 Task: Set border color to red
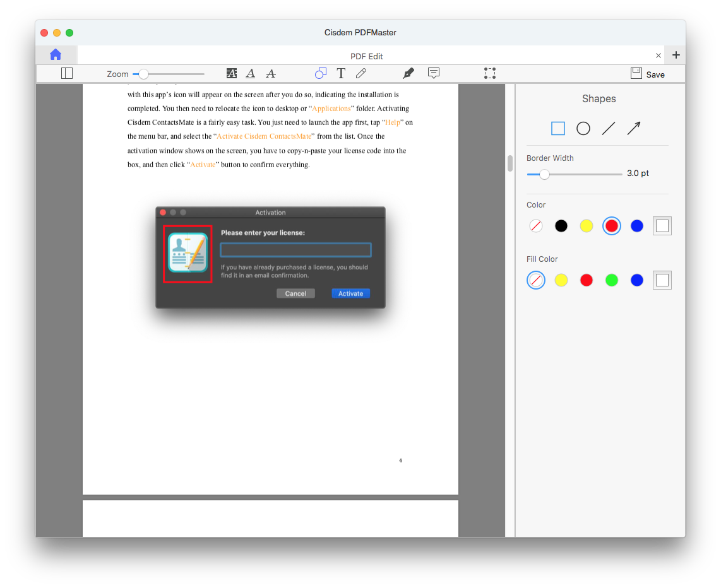(x=612, y=226)
